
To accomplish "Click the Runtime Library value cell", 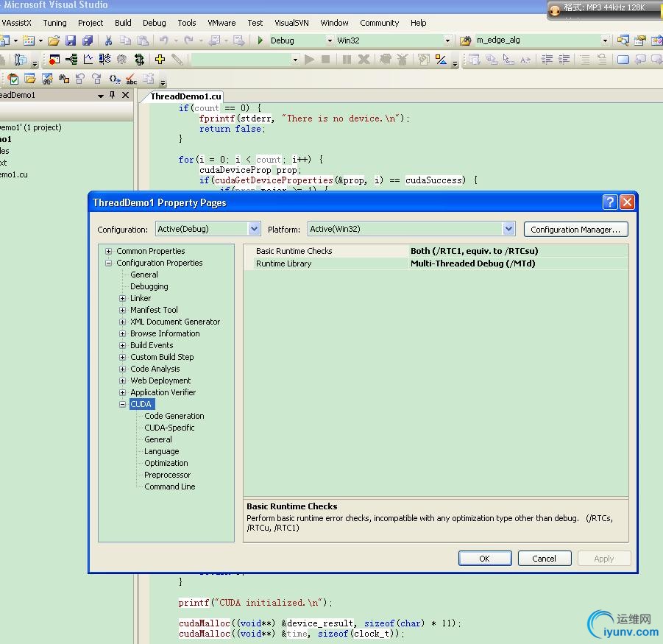I will click(x=518, y=263).
